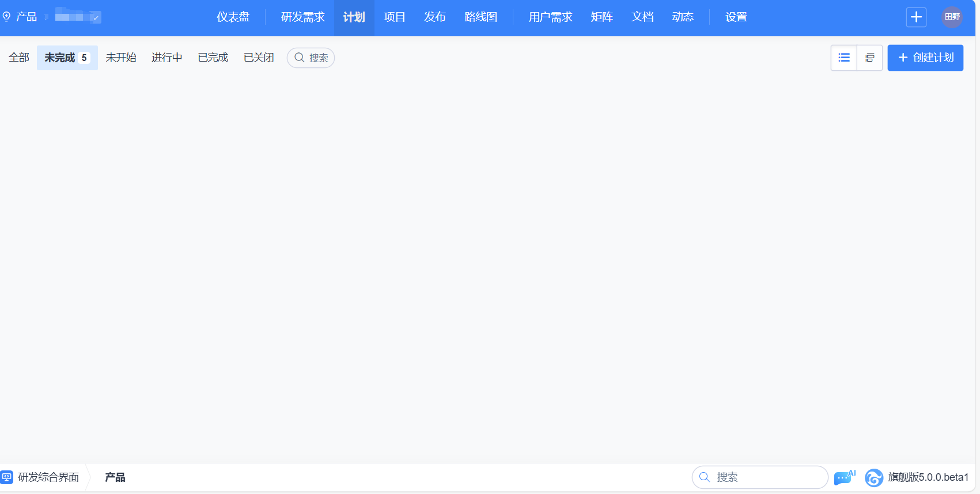Viewport: 980px width, 494px height.
Task: View 动态 activity tab
Action: [683, 17]
